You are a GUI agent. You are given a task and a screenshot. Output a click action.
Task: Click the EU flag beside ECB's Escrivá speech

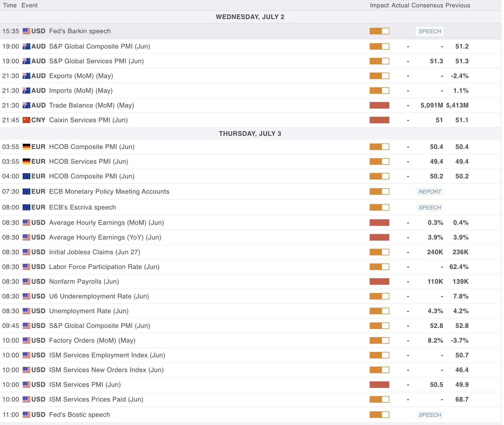point(26,207)
